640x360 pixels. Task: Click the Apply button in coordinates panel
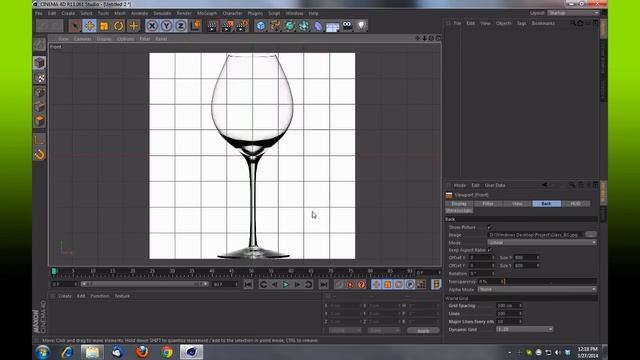[x=423, y=331]
